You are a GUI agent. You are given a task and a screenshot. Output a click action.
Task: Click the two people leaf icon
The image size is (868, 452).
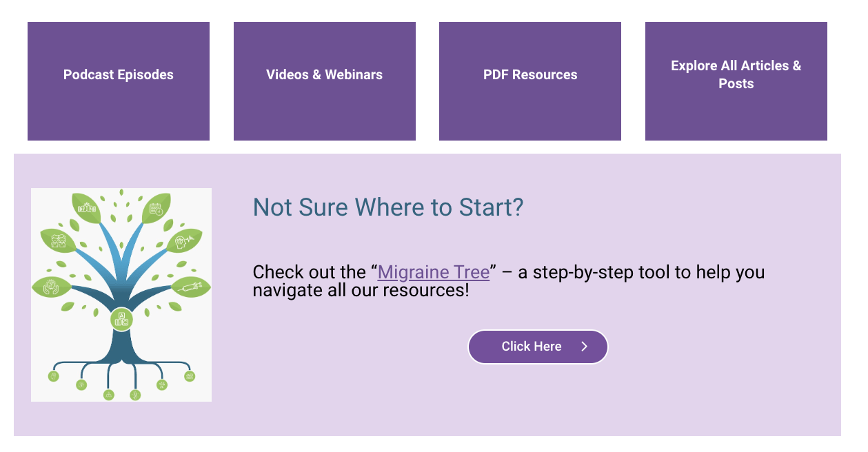pos(58,240)
